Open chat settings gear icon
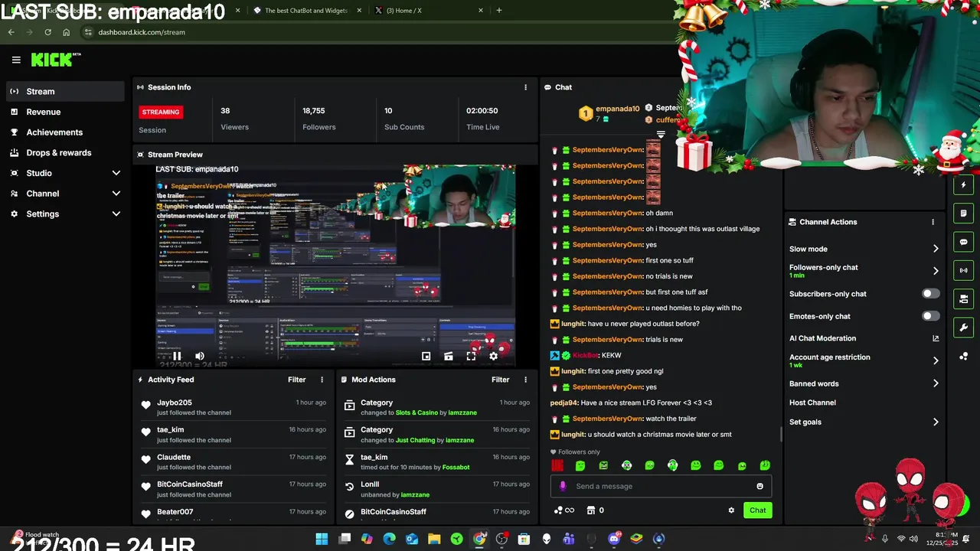The image size is (980, 551). pyautogui.click(x=731, y=510)
